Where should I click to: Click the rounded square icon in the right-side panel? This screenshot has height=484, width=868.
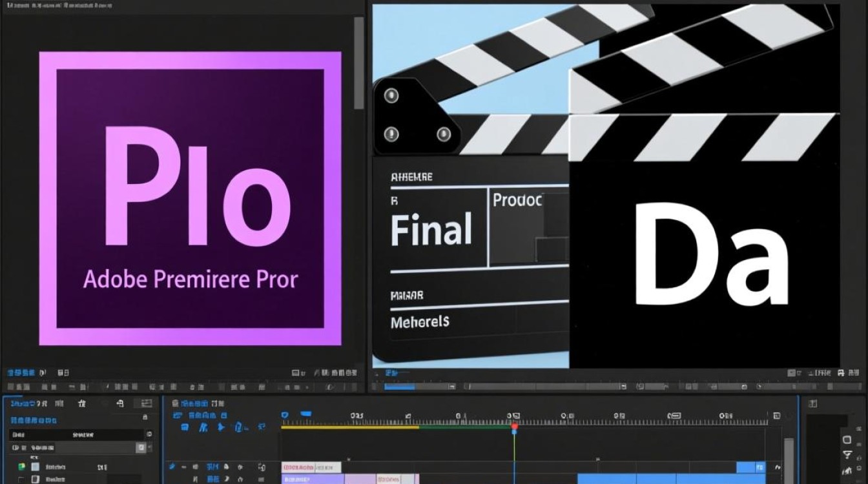[847, 439]
